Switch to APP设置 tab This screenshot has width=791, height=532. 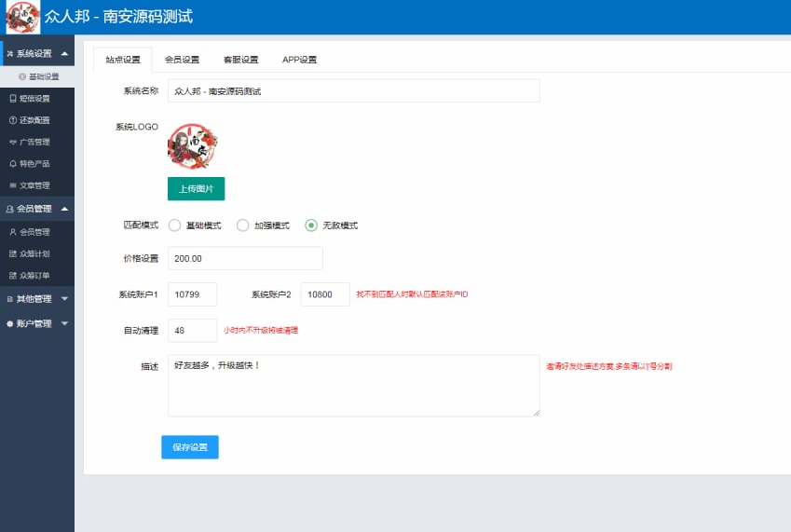coord(299,60)
